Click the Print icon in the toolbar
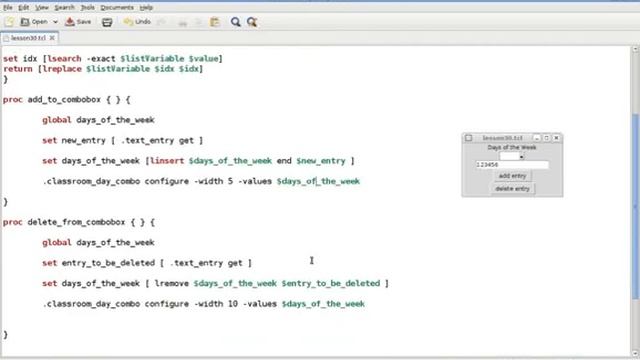This screenshot has height=360, width=640. 107,22
